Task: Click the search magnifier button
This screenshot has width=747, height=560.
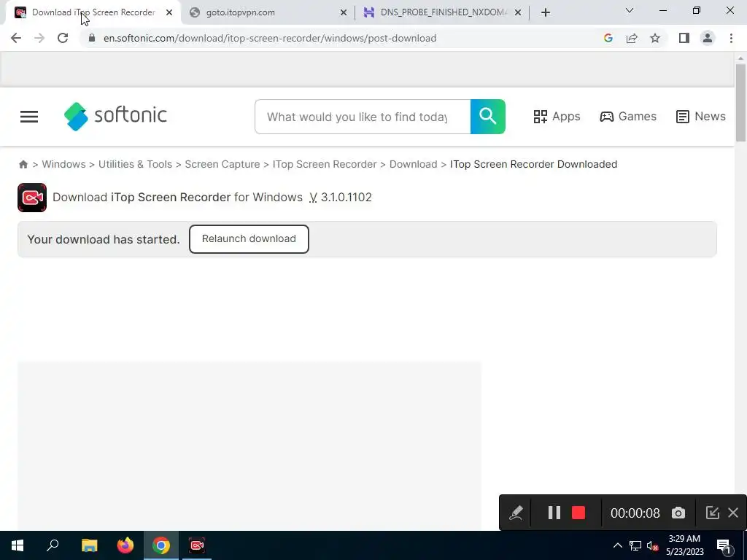Action: coord(488,117)
